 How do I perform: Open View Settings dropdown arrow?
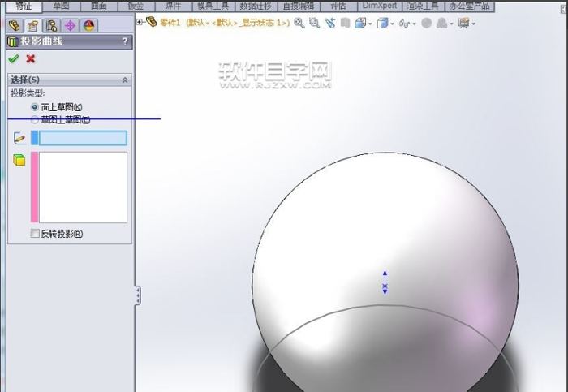(x=473, y=24)
